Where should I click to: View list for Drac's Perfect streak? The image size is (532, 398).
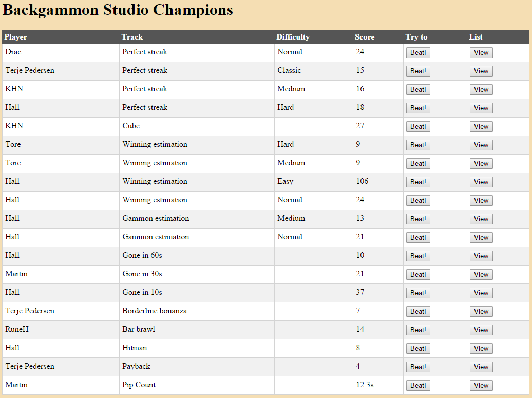pos(481,52)
